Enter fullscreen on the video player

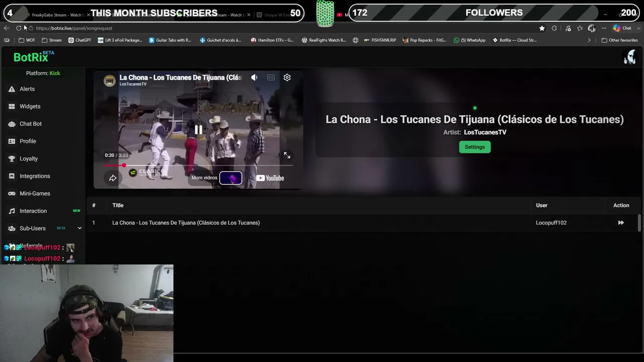pyautogui.click(x=287, y=155)
